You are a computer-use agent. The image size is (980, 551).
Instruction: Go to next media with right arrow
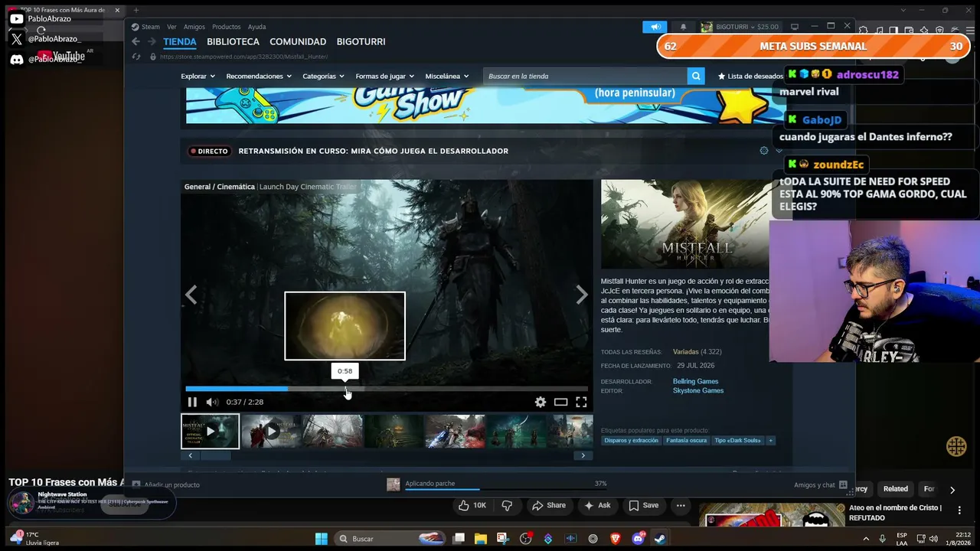pos(582,295)
